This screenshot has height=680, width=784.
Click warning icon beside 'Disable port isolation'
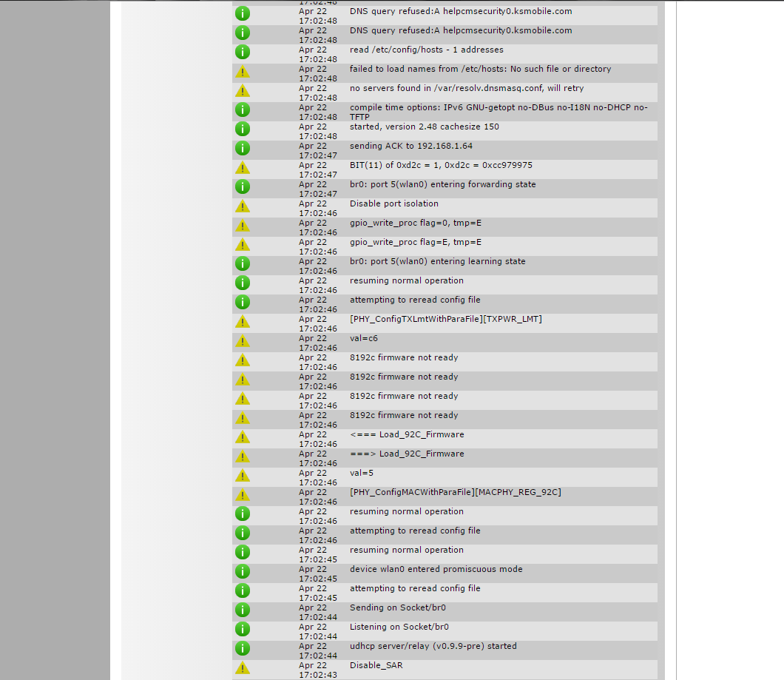click(243, 206)
